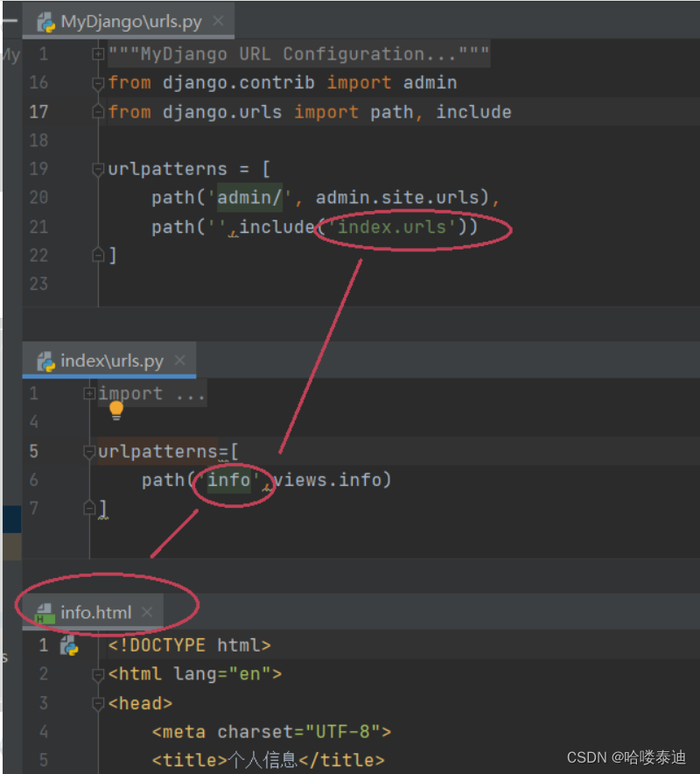Click the Python gutter icon at info.html line 1

click(69, 645)
